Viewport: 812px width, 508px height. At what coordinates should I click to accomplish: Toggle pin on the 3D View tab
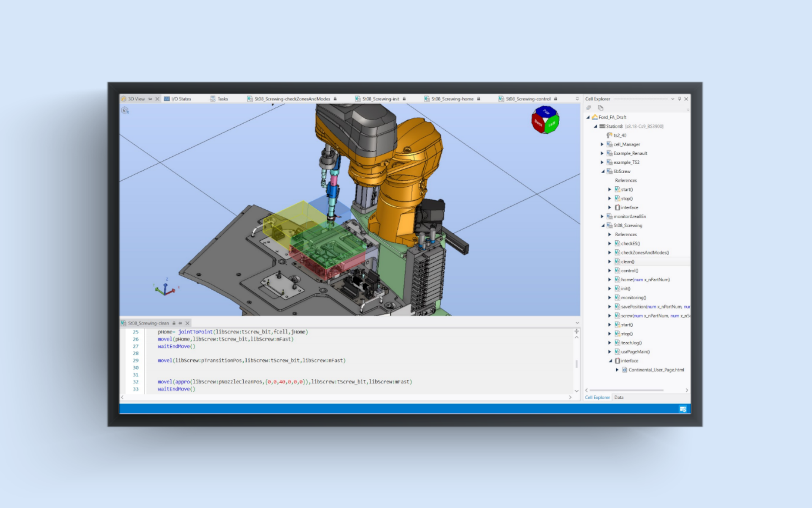click(150, 99)
